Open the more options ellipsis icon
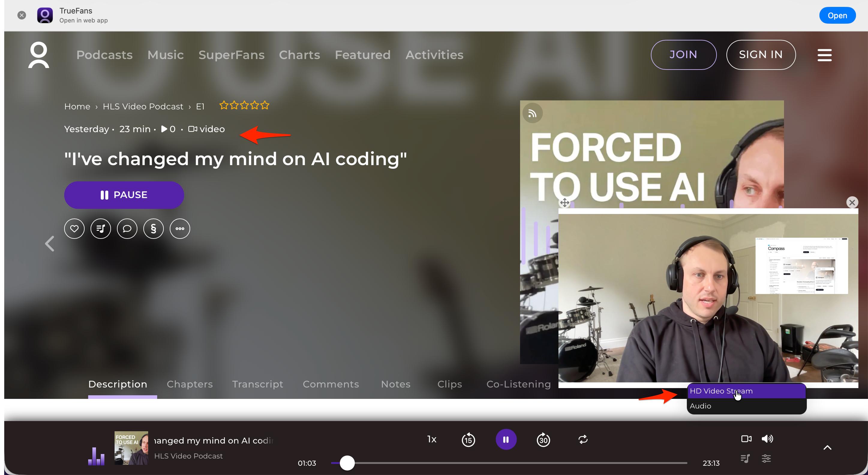Viewport: 868px width, 475px height. point(180,229)
